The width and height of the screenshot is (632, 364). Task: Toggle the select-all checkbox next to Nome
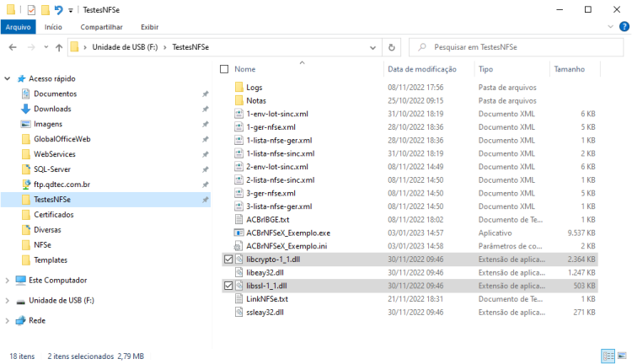pyautogui.click(x=224, y=69)
